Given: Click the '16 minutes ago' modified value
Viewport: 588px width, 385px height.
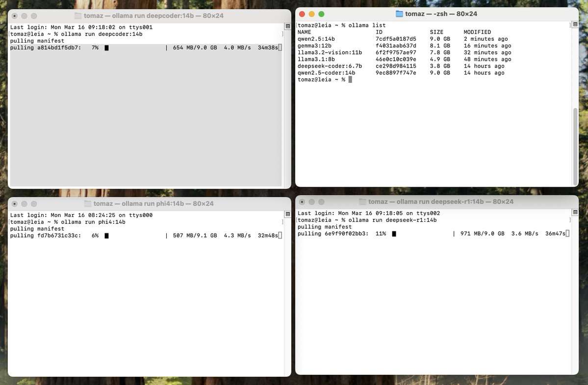Looking at the screenshot, I should coord(487,46).
